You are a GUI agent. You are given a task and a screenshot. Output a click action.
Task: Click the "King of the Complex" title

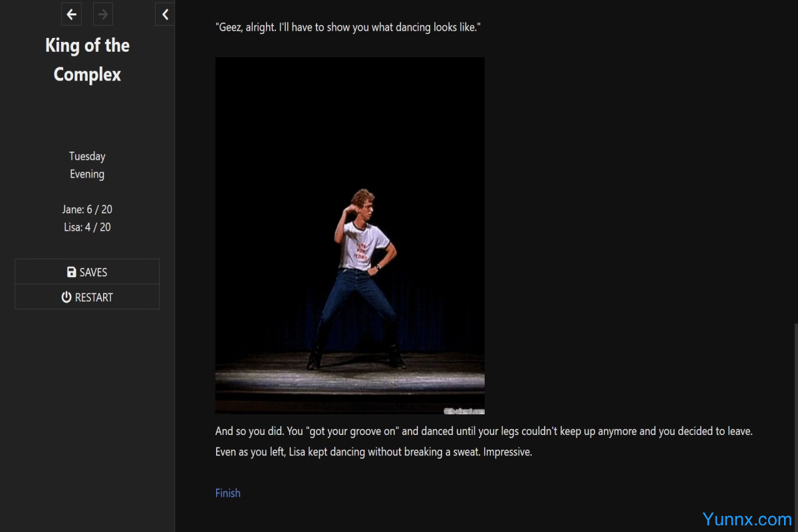coord(87,60)
